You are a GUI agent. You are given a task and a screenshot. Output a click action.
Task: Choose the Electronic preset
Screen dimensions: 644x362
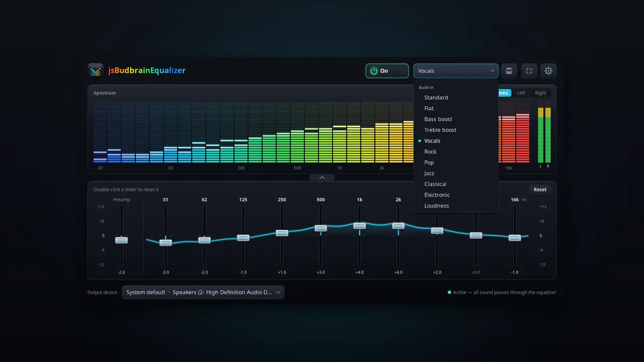coord(456,195)
